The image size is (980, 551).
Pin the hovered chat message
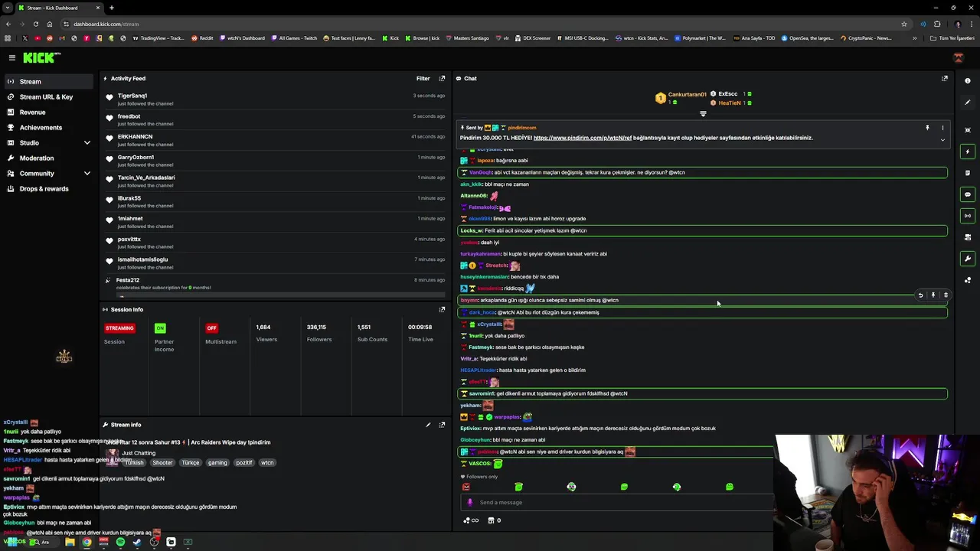point(933,295)
